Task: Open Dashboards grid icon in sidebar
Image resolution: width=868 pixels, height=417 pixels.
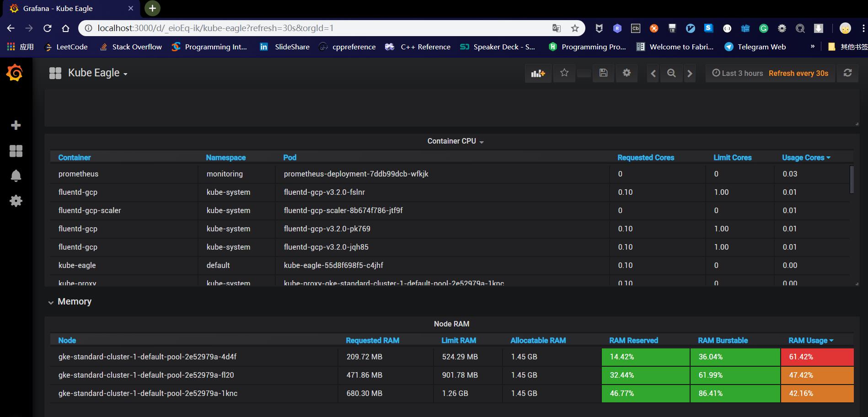Action: [x=16, y=151]
